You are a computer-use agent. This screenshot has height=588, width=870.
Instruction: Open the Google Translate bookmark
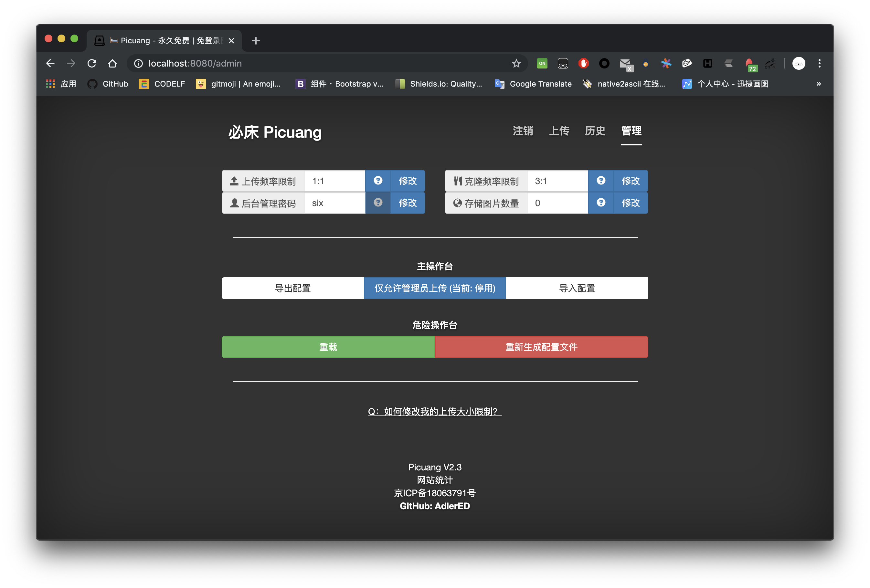pyautogui.click(x=533, y=84)
